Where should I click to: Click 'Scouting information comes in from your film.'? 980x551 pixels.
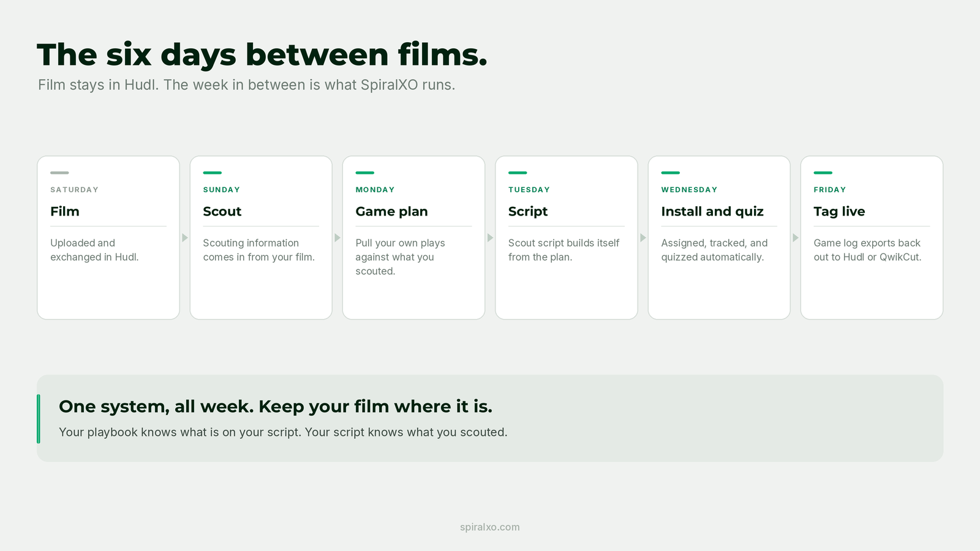pos(258,250)
